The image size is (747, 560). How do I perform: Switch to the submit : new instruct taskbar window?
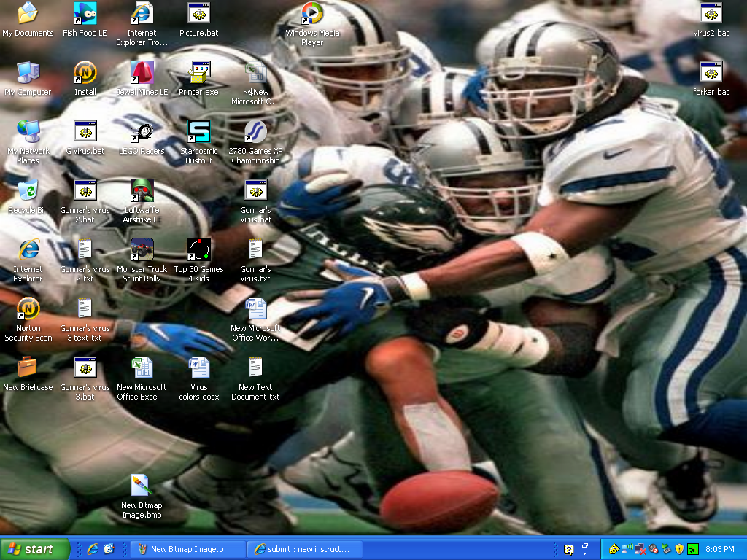coord(305,549)
